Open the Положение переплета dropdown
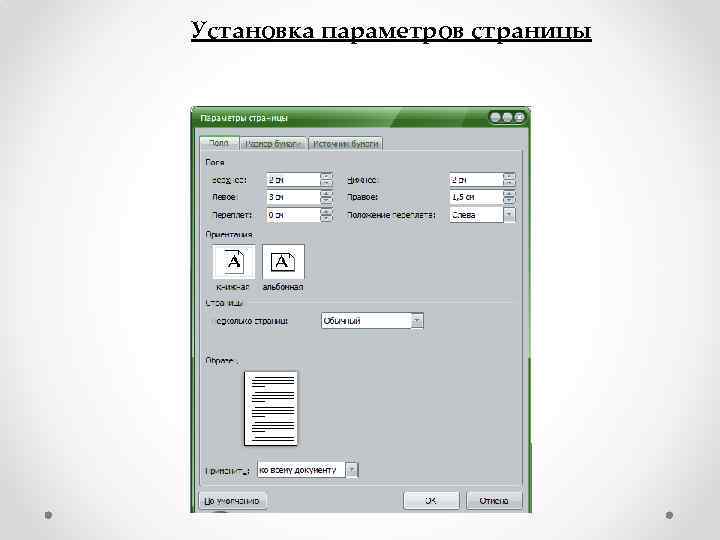This screenshot has width=720, height=540. pyautogui.click(x=482, y=214)
